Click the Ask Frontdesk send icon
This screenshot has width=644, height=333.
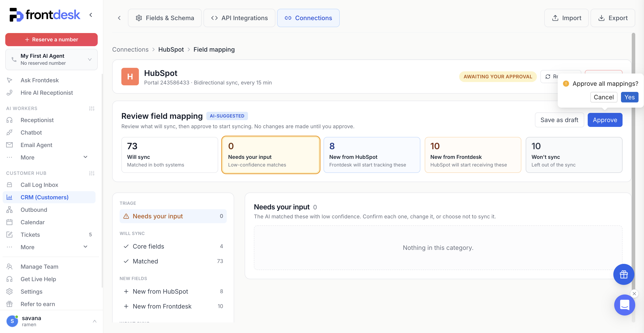(x=9, y=80)
